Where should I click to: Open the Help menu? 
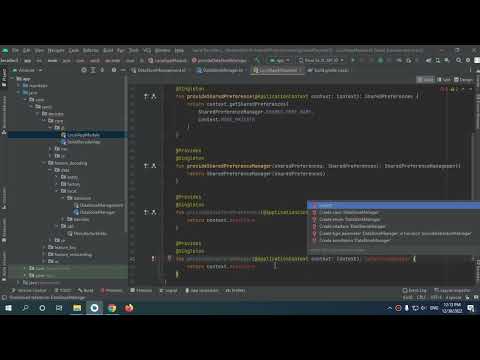pyautogui.click(x=179, y=51)
